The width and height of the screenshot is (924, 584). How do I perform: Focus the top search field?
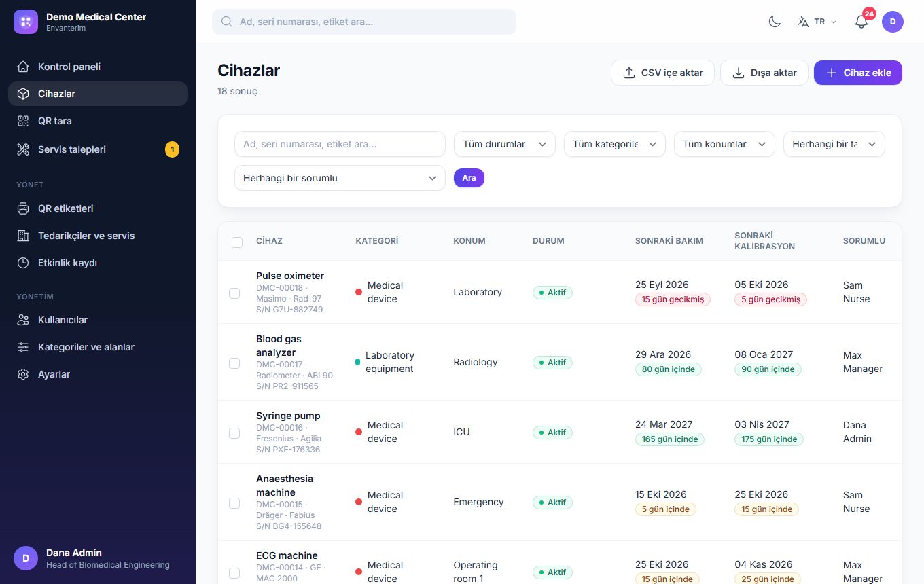coord(364,22)
